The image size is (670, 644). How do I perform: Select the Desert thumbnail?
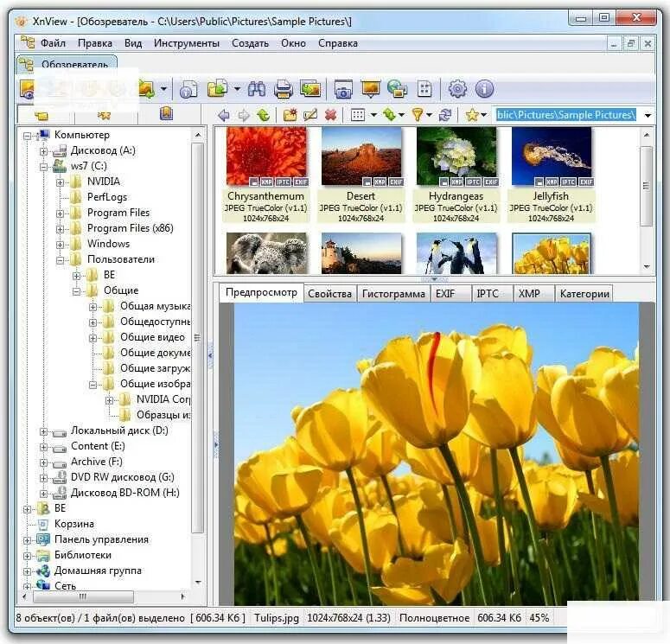click(x=361, y=175)
